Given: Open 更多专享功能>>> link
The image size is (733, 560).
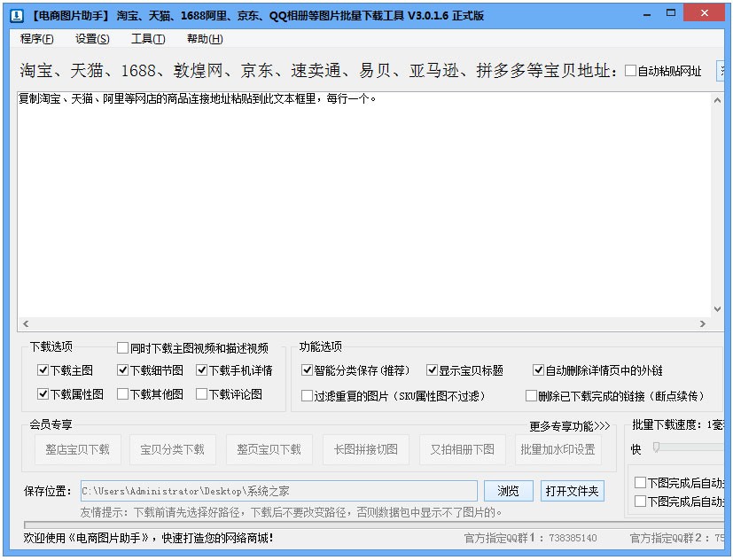Looking at the screenshot, I should pos(569,426).
